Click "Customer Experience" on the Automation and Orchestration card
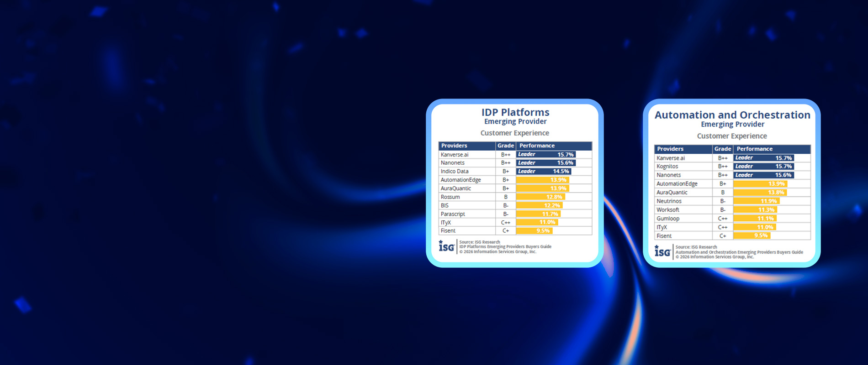 point(732,136)
